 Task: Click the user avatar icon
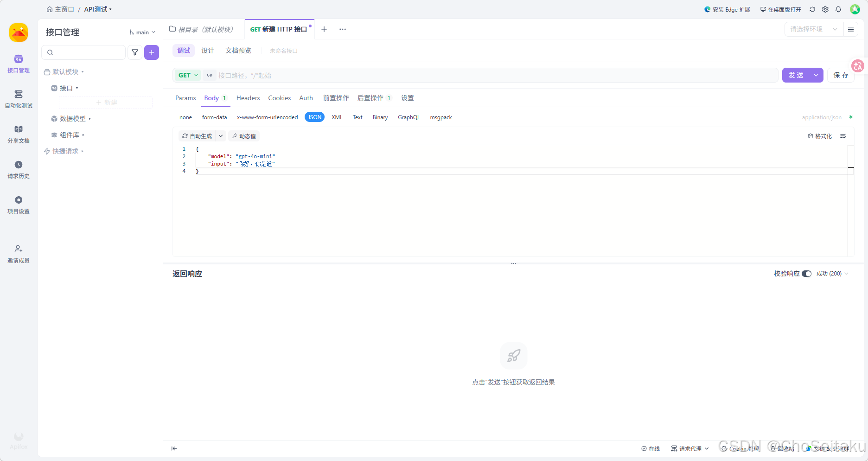(x=855, y=9)
